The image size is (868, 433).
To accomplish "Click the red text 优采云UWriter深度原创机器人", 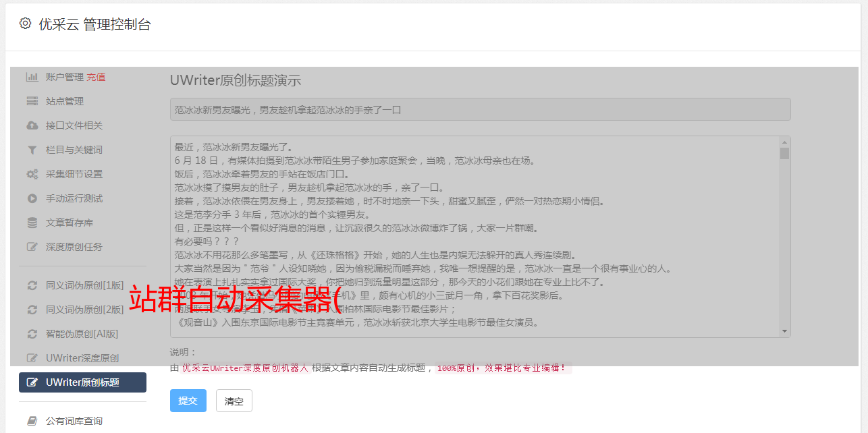I will click(245, 368).
